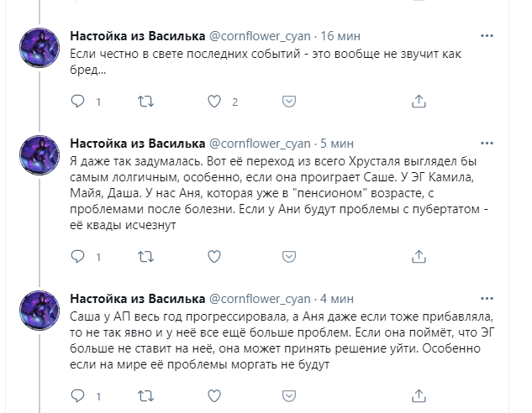Retweet the 16 мин tweet
532x413 pixels.
144,102
